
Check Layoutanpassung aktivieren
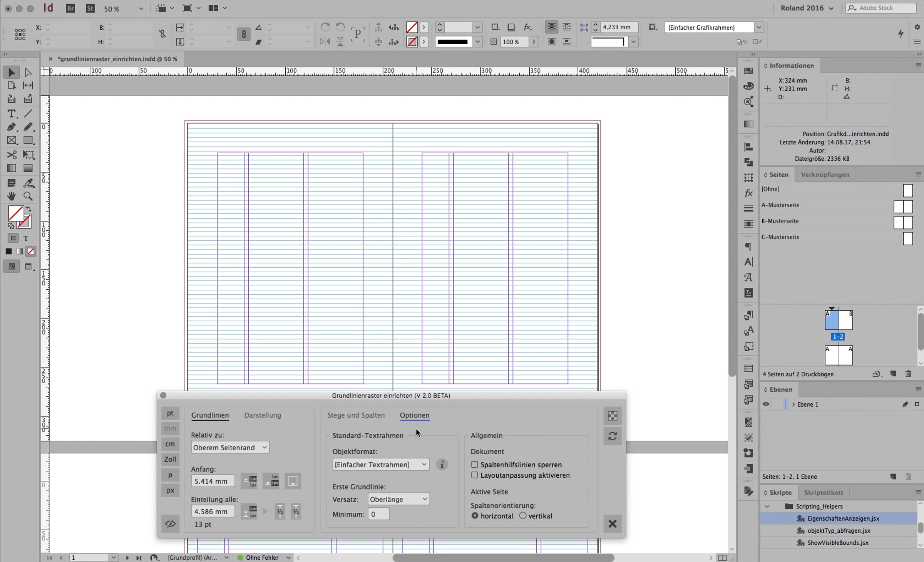tap(475, 475)
